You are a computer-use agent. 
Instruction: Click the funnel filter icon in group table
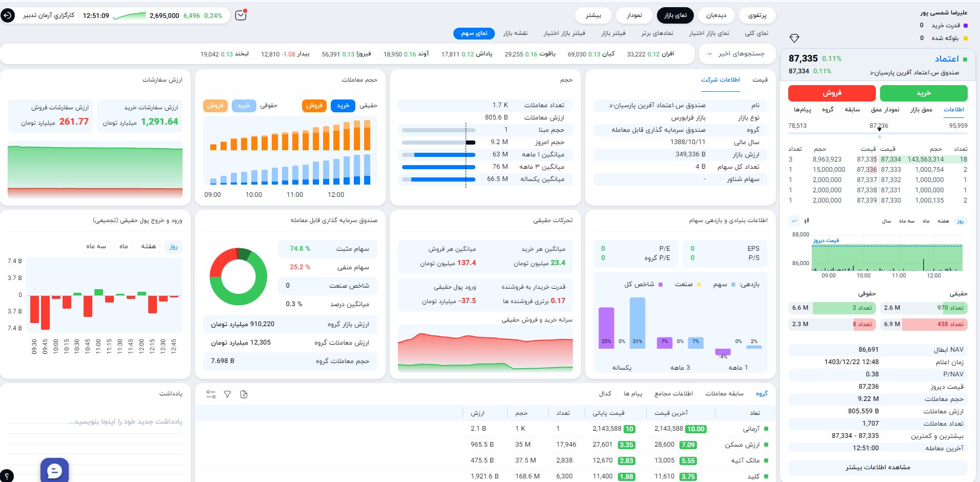[x=227, y=394]
